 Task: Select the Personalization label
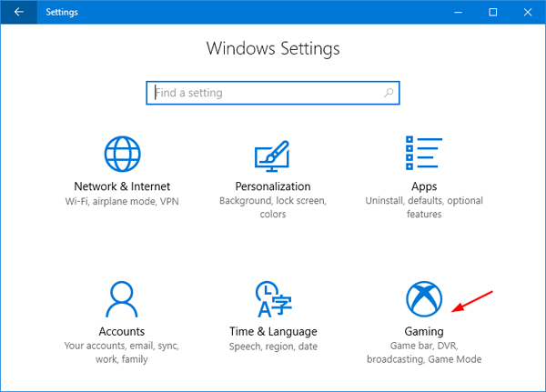[x=273, y=186]
